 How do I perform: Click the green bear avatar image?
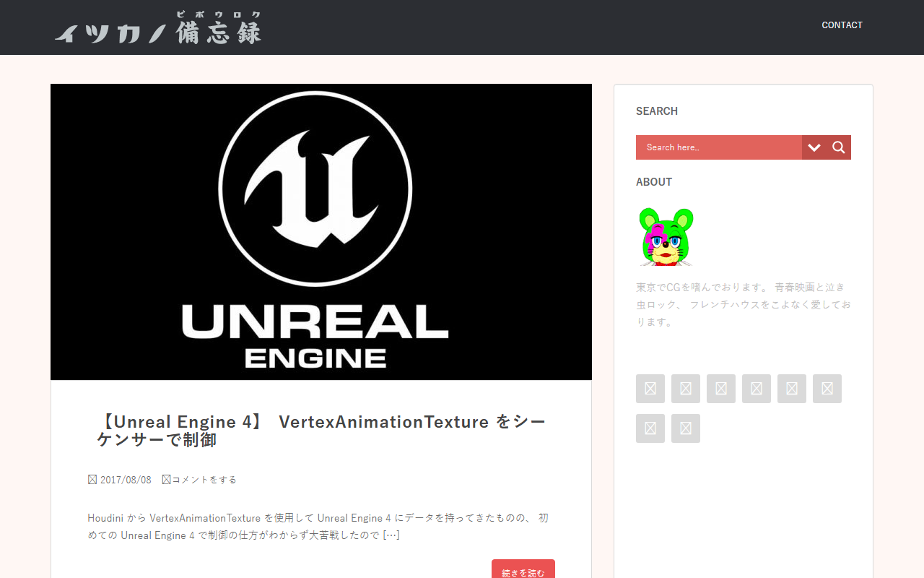tap(666, 237)
